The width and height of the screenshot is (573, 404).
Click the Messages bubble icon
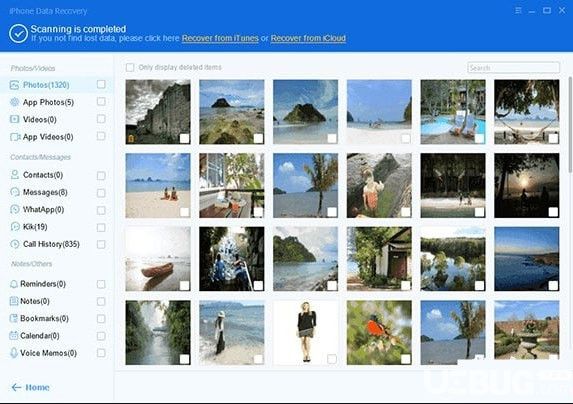(x=15, y=192)
